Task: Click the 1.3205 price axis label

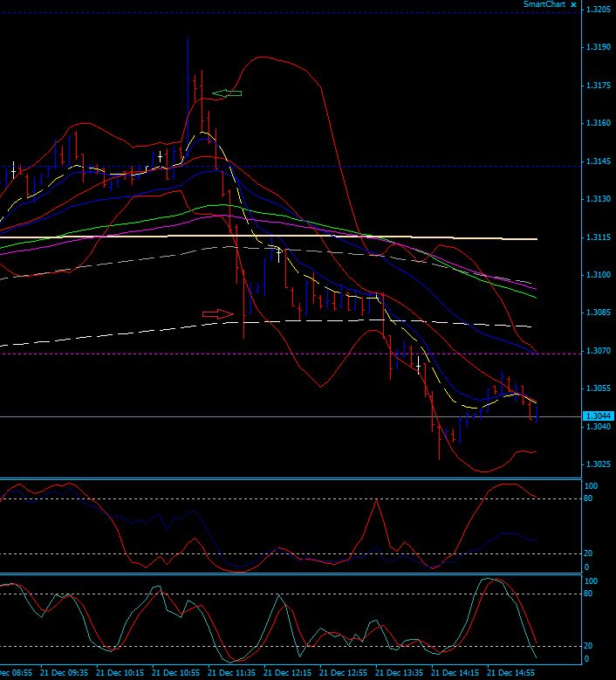Action: click(599, 10)
